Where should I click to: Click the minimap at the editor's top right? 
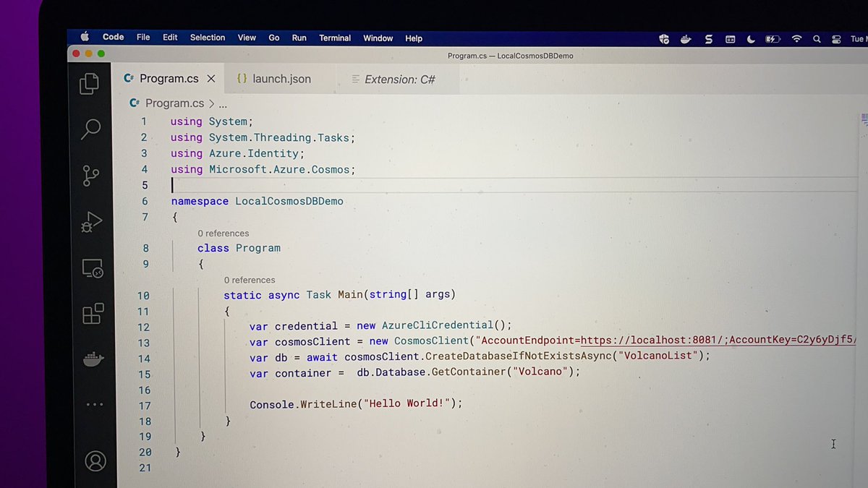click(x=862, y=118)
